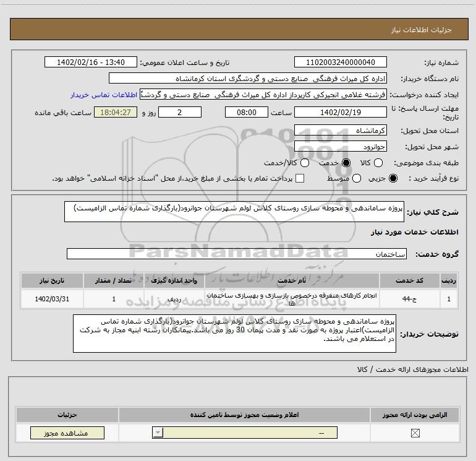Click the شماره نیاز number field
Viewport: 476px width, 461px height.
340,62
